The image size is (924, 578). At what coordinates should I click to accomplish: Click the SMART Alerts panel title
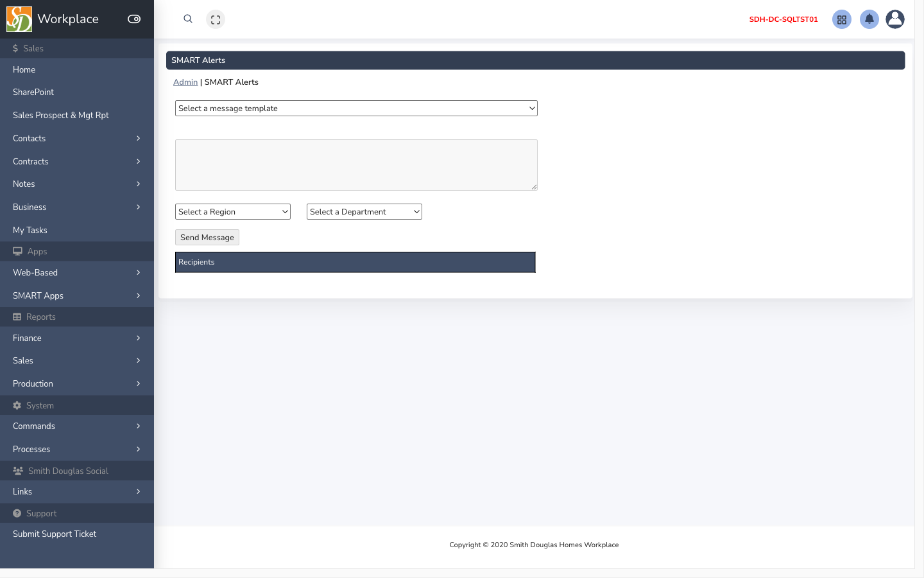198,60
